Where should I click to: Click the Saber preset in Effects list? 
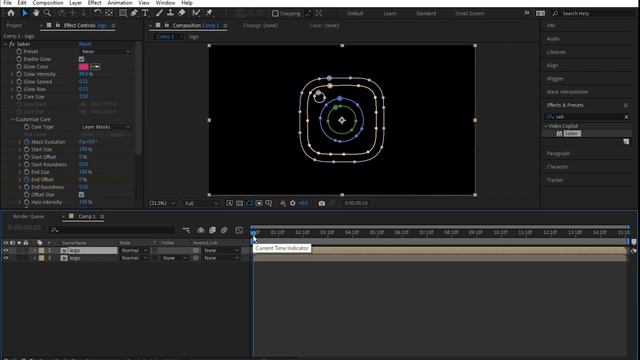572,133
